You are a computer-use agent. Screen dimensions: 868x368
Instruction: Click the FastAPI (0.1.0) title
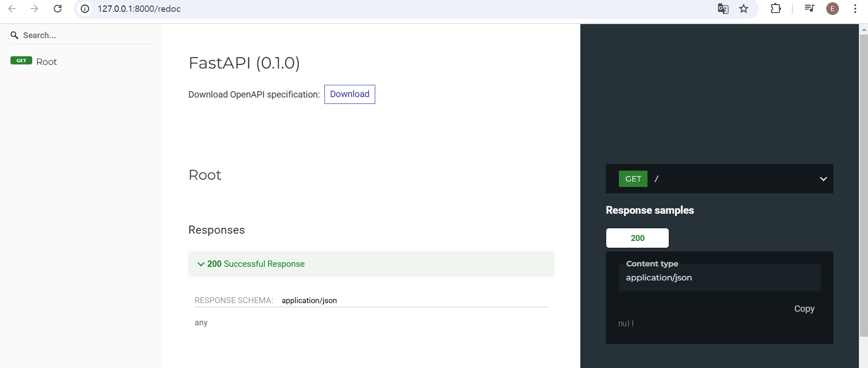click(244, 63)
